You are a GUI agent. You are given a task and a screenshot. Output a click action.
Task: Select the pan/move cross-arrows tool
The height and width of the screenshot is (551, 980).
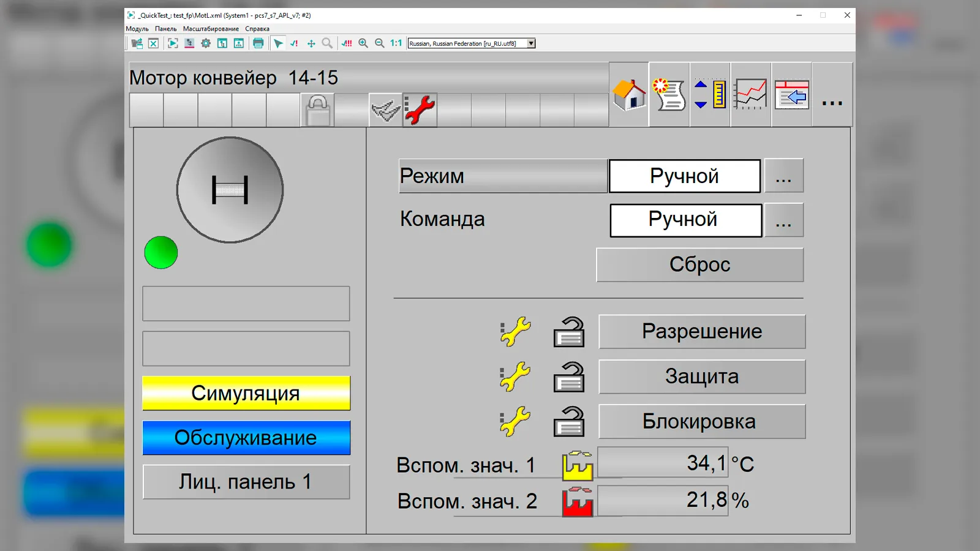point(311,43)
